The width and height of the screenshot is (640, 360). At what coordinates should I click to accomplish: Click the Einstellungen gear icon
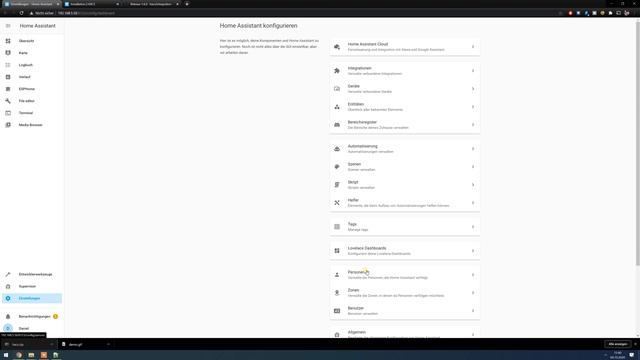(x=8, y=298)
